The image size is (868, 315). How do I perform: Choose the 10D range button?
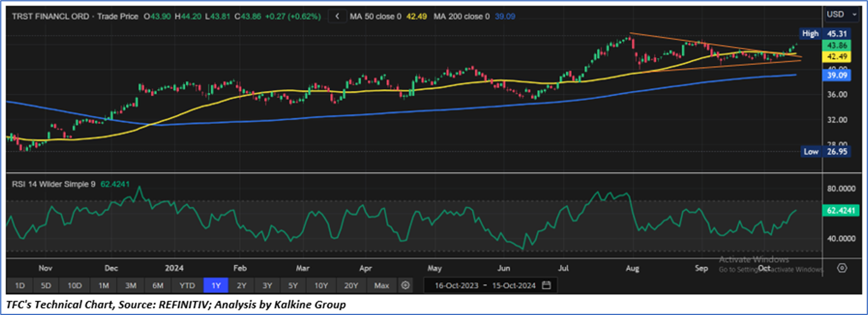75,285
